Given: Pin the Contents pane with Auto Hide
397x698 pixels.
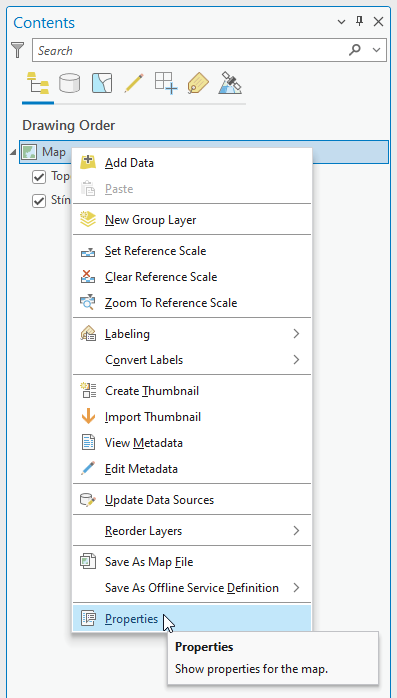Looking at the screenshot, I should click(360, 21).
